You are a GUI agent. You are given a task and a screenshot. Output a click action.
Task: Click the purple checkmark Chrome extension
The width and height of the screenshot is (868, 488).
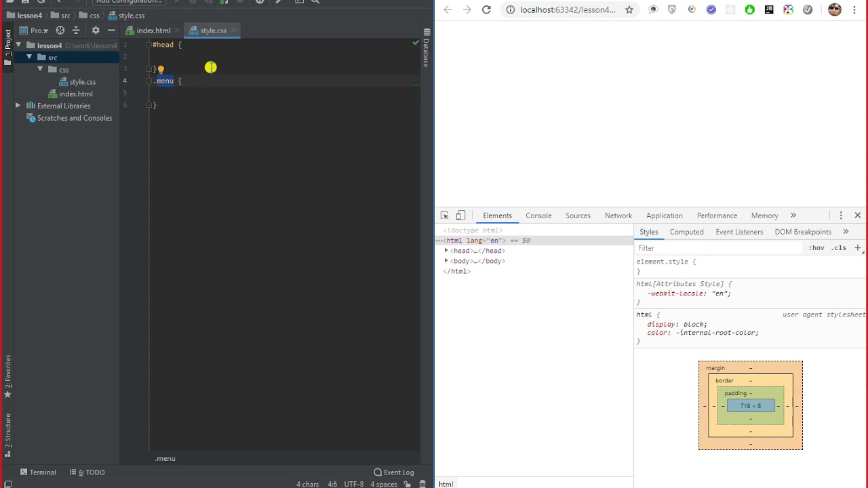tap(711, 9)
